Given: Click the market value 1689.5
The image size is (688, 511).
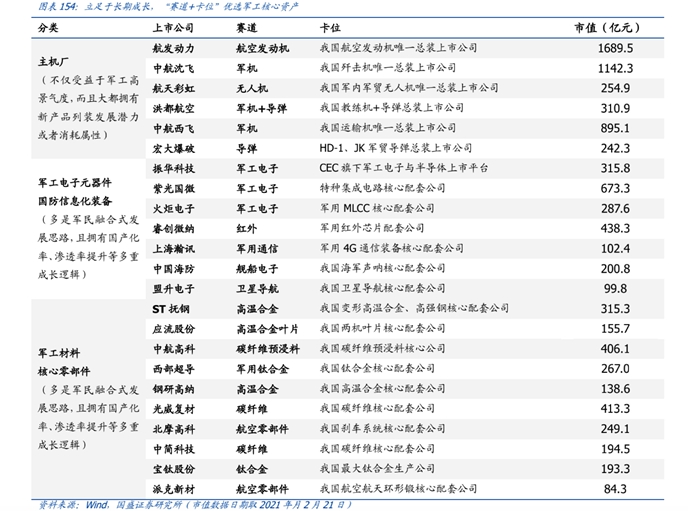Looking at the screenshot, I should [615, 48].
